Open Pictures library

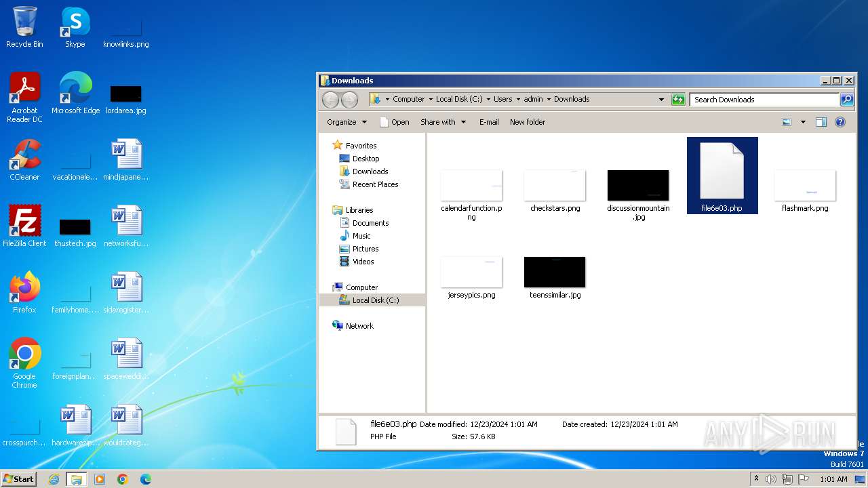(x=366, y=249)
